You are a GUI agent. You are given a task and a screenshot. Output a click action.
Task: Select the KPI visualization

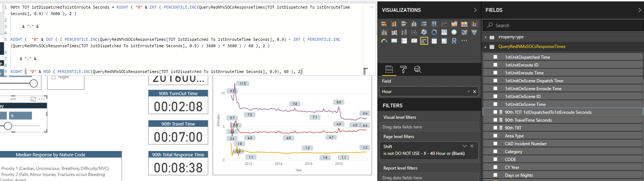click(414, 41)
